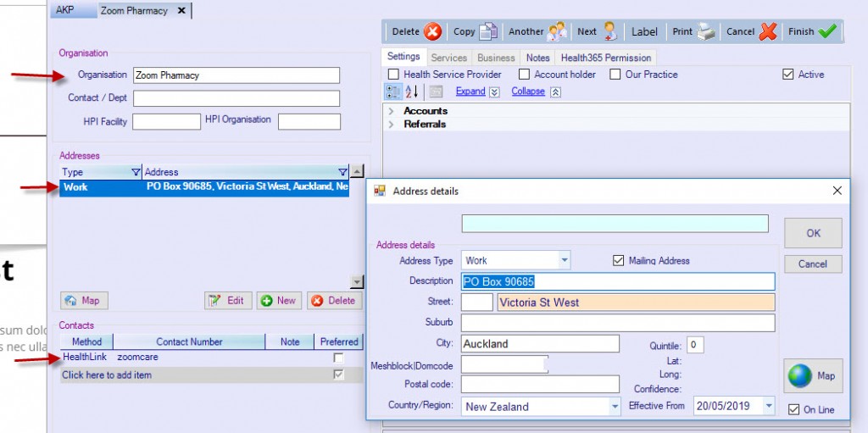
Task: Click the Expand chevron icon
Action: [x=494, y=92]
